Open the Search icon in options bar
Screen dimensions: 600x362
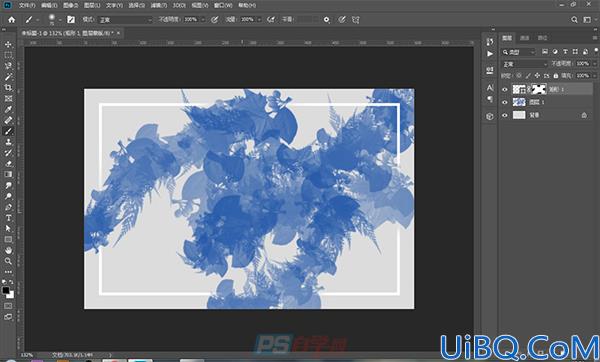574,20
